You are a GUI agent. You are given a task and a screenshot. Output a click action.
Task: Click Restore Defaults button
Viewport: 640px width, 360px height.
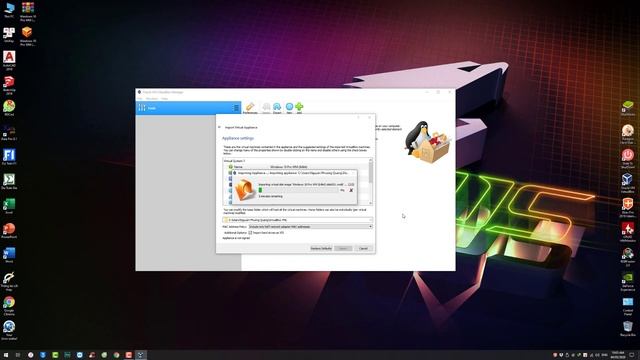321,248
